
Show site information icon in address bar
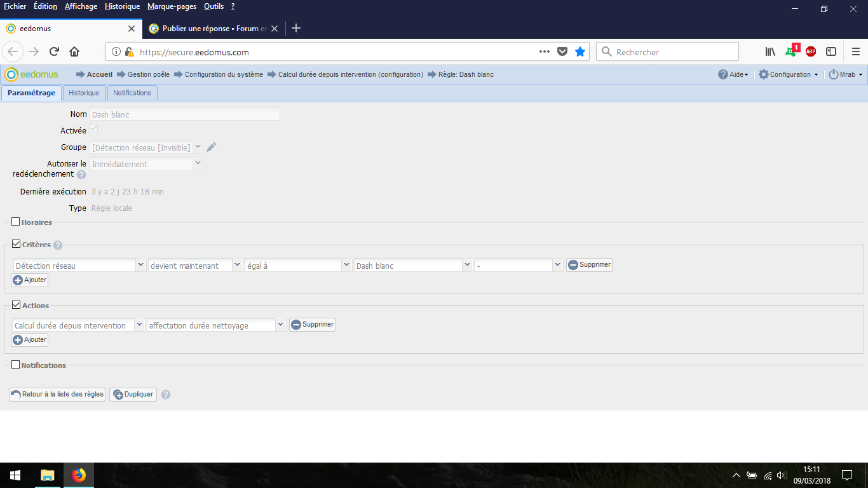coord(116,52)
